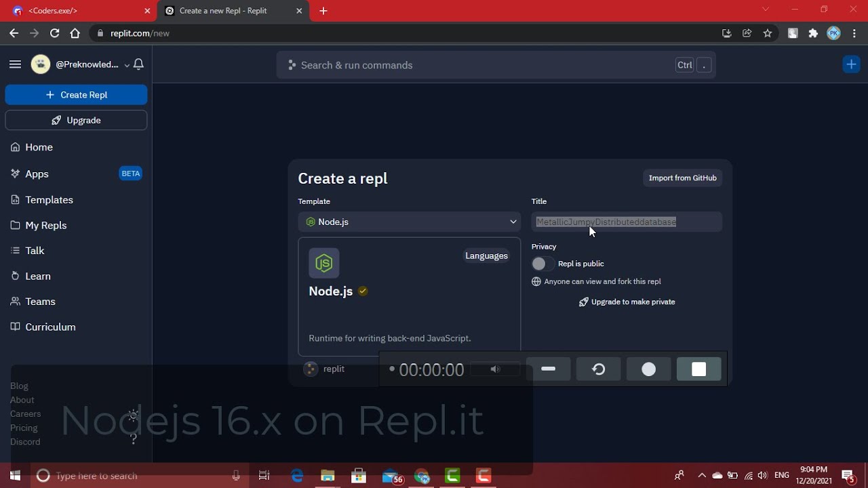Open the tab search chevron

[766, 9]
